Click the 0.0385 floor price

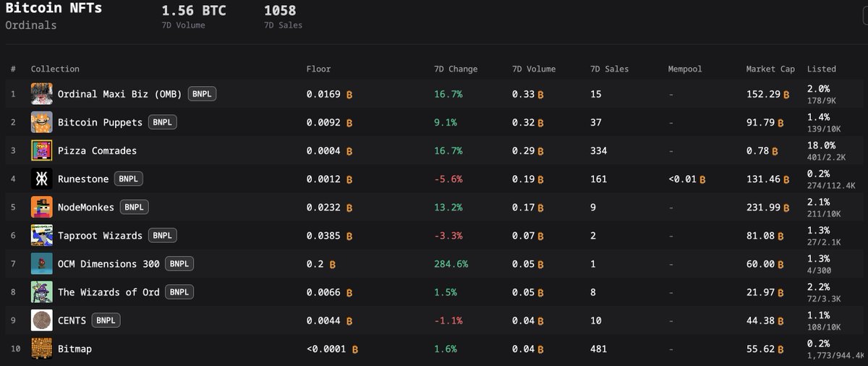323,235
